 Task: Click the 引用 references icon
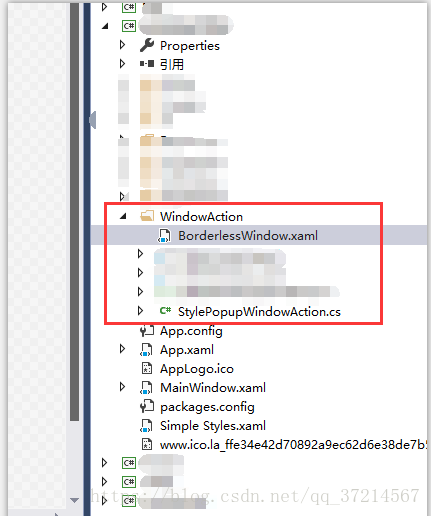(x=147, y=64)
